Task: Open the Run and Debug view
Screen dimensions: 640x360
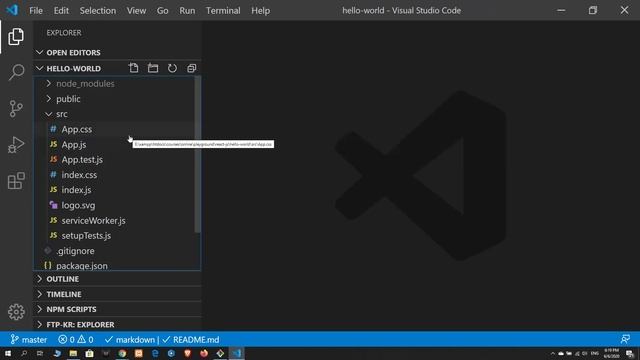Action: pos(16,144)
